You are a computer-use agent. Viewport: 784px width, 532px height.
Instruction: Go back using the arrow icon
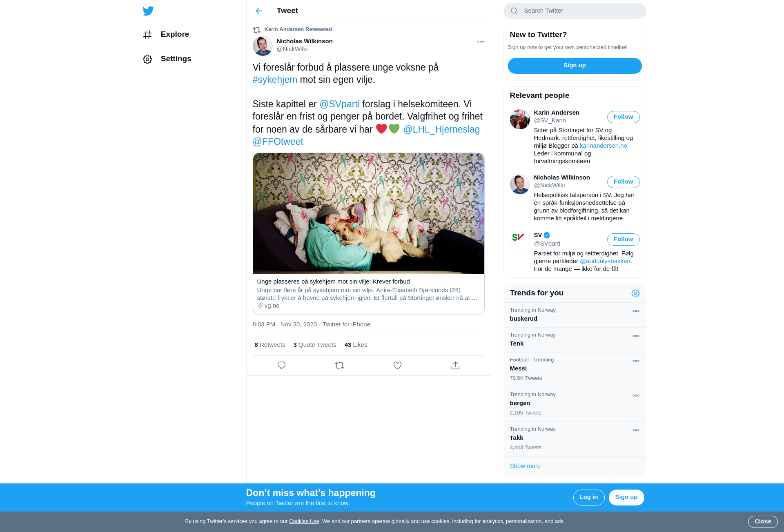[259, 11]
